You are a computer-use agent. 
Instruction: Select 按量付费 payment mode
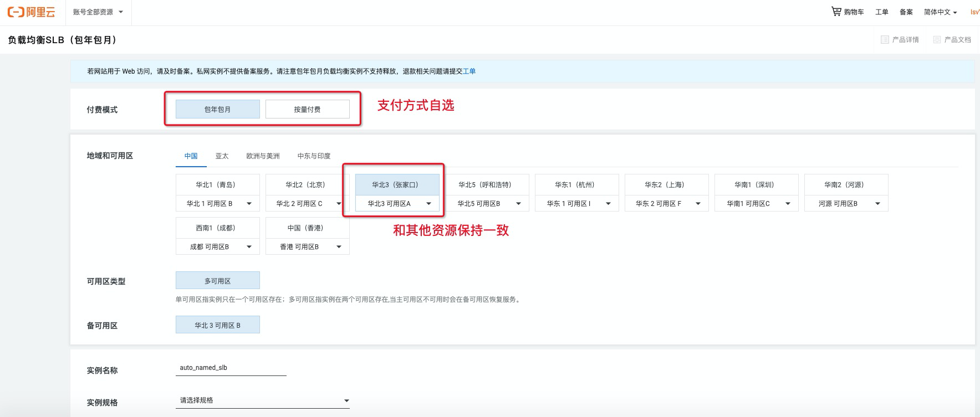click(308, 109)
